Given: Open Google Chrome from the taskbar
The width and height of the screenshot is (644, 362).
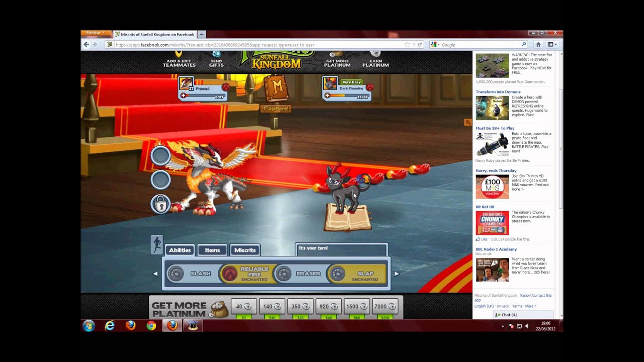Looking at the screenshot, I should click(x=151, y=326).
